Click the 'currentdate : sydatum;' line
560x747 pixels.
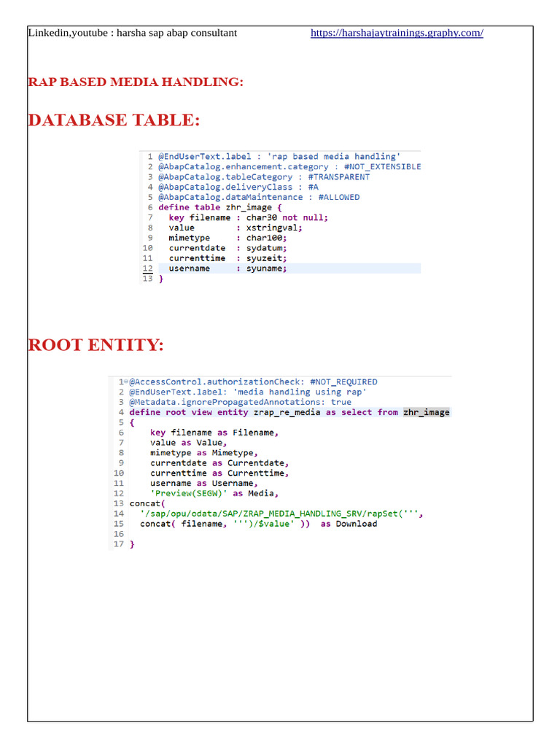coord(227,248)
